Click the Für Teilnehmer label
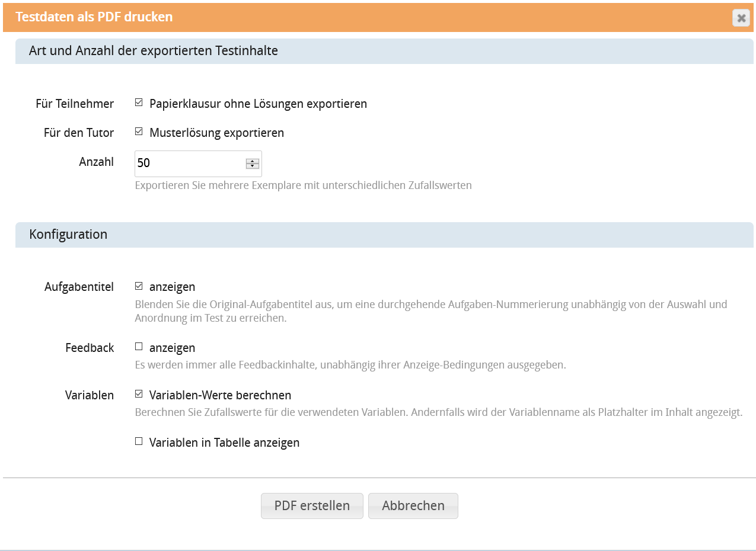The height and width of the screenshot is (551, 756). [75, 104]
